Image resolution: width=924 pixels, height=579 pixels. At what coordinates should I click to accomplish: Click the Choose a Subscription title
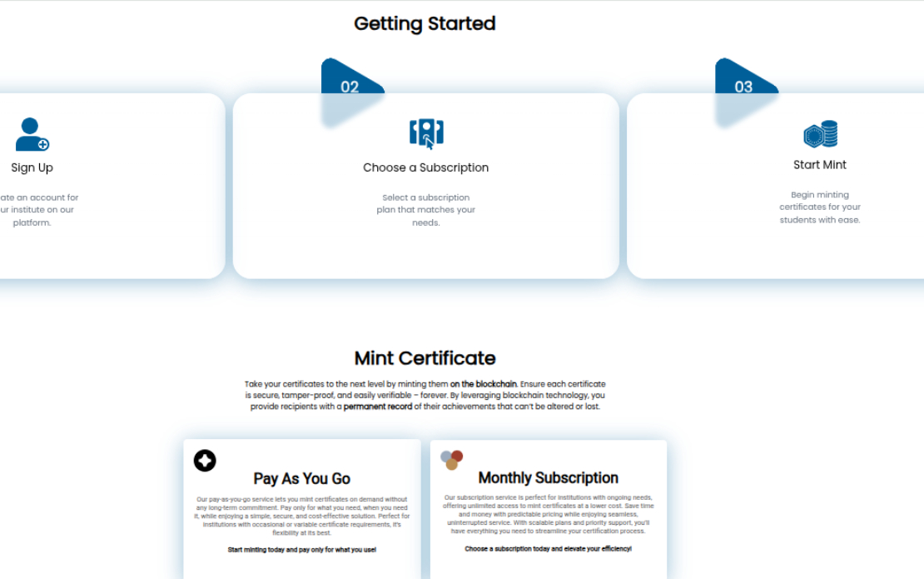click(426, 167)
